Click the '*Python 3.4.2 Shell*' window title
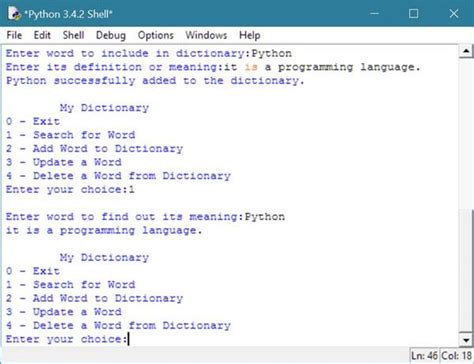 (x=68, y=14)
